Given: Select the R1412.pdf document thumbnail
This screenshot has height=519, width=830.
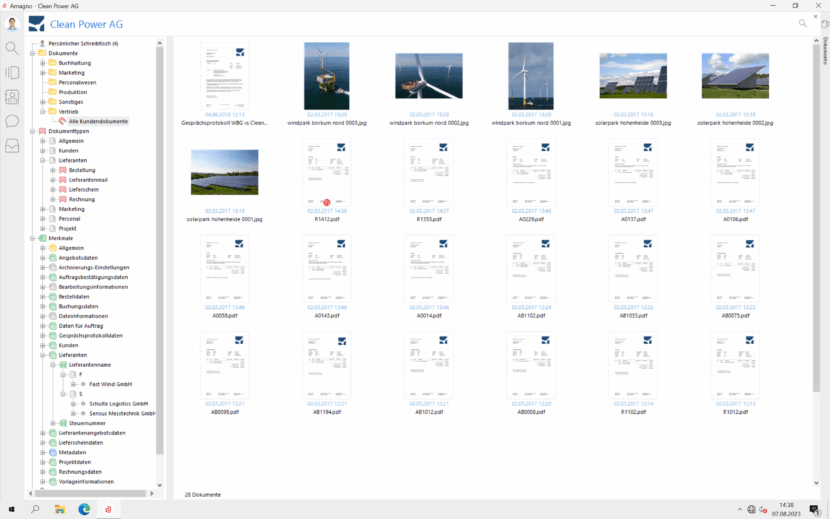Looking at the screenshot, I should [x=327, y=181].
